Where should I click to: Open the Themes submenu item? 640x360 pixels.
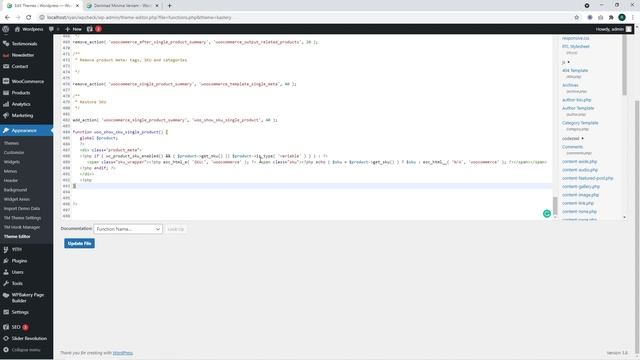[11, 143]
